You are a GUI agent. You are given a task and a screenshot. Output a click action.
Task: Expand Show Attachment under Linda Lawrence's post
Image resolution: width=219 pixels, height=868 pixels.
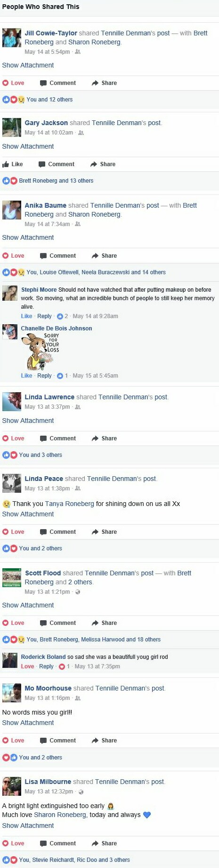(28, 421)
